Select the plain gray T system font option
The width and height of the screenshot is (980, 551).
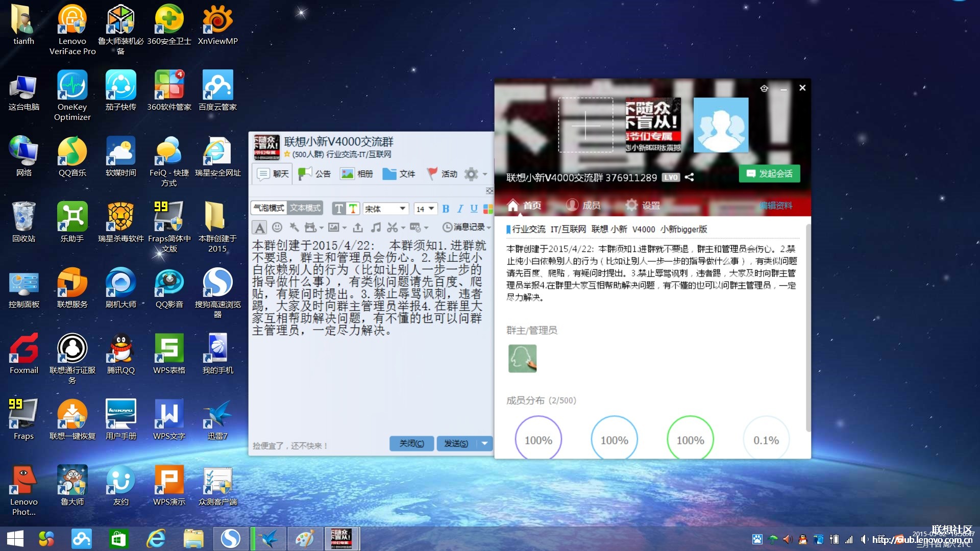339,209
